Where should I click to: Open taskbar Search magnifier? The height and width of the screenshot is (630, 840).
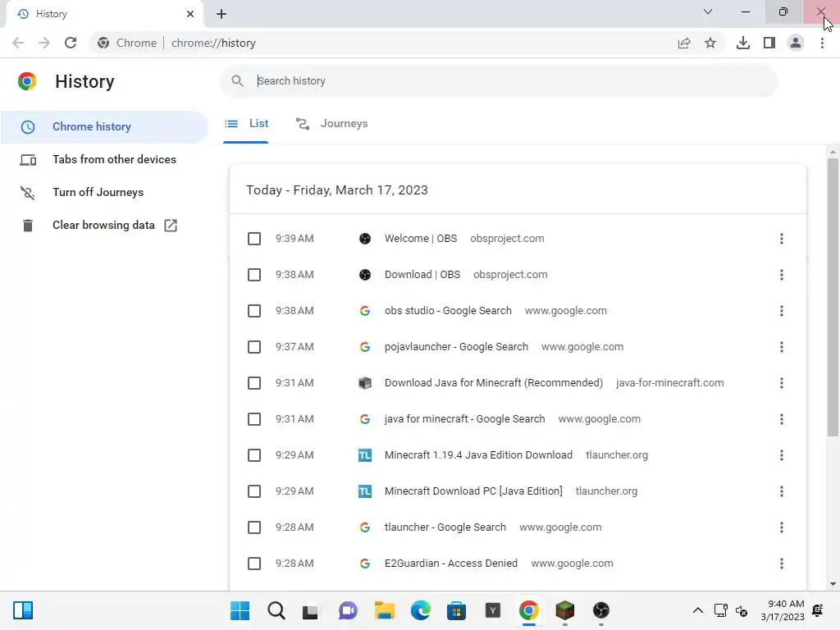tap(276, 610)
